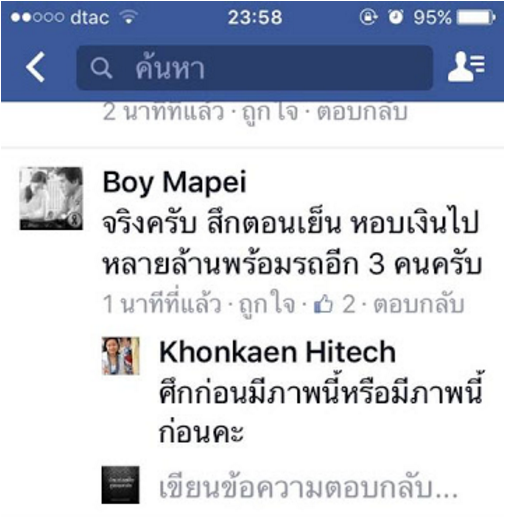Like Boy Mapei's comment via ถูกใจ
This screenshot has height=520, width=505.
pyautogui.click(x=267, y=304)
